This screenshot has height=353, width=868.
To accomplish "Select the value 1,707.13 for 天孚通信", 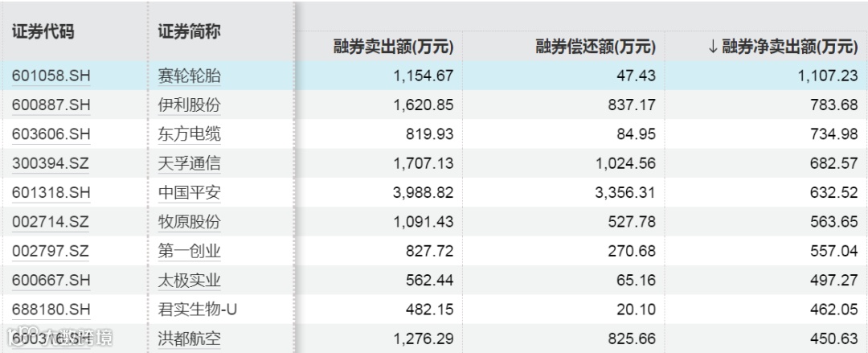I will pyautogui.click(x=424, y=163).
